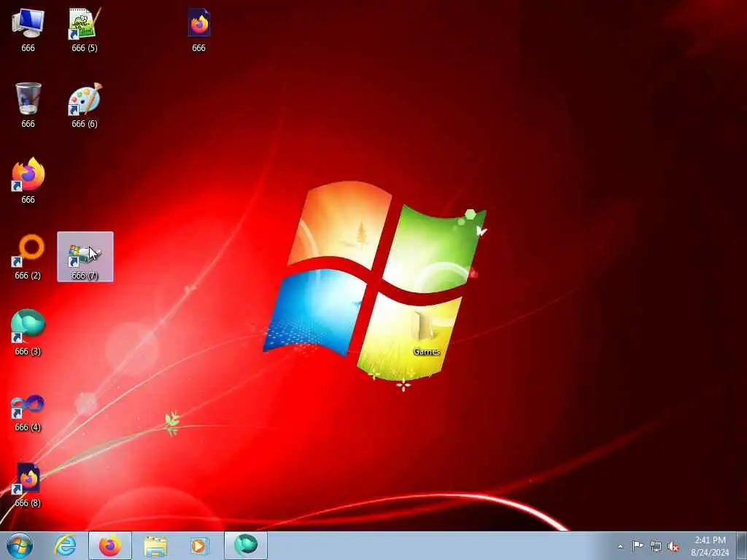Click the "Games" folder label

(x=426, y=351)
